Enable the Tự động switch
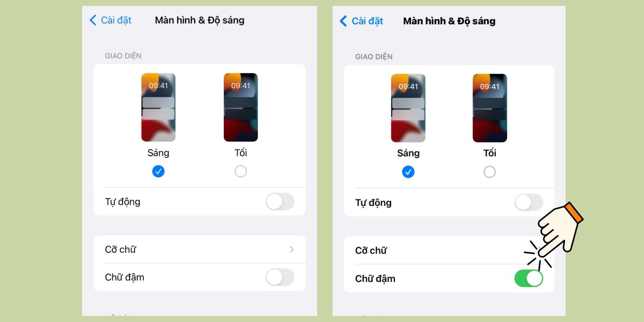644x322 pixels. [x=280, y=202]
